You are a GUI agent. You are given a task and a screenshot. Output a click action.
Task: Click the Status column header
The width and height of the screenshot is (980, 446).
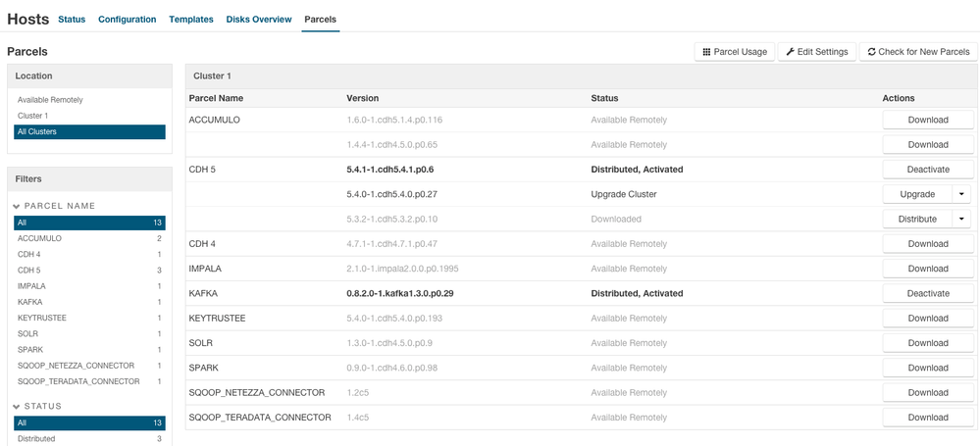tap(604, 98)
